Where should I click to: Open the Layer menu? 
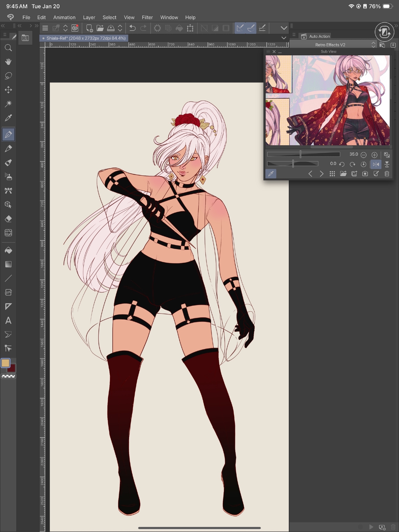tap(89, 17)
